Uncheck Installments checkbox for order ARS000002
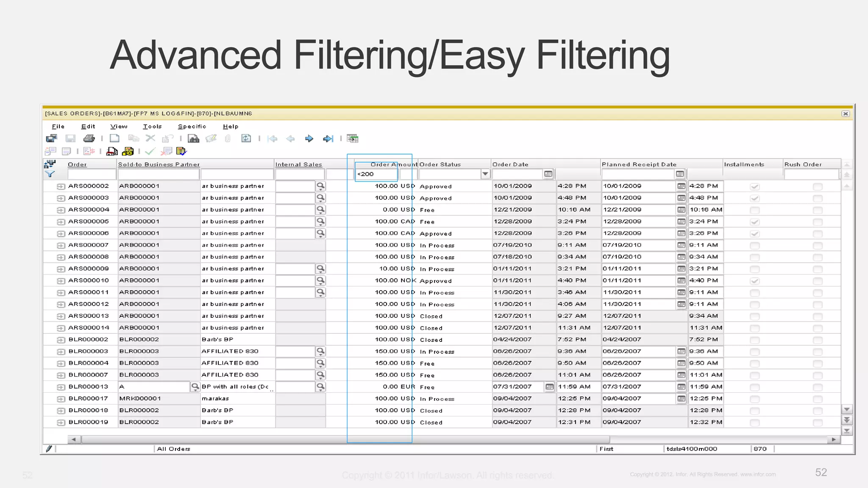 point(754,186)
